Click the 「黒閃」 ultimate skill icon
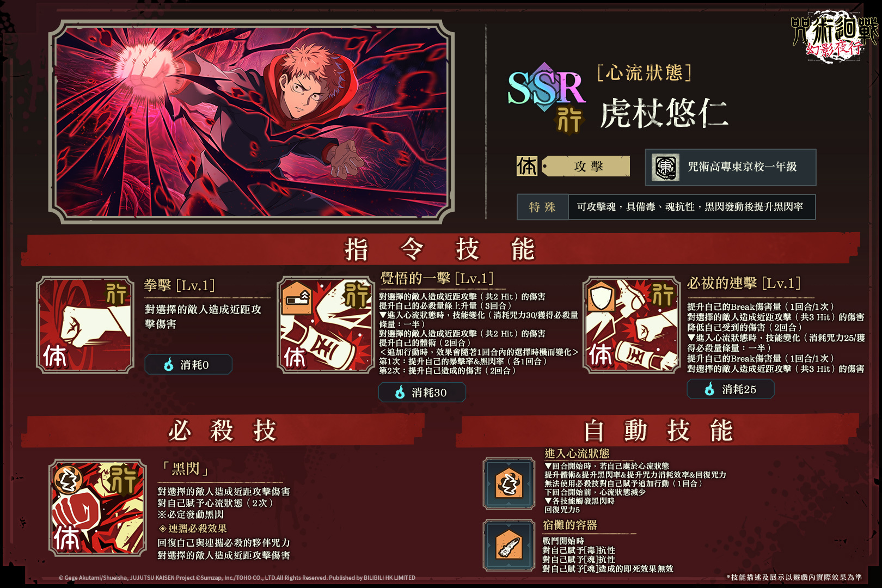 pyautogui.click(x=97, y=508)
